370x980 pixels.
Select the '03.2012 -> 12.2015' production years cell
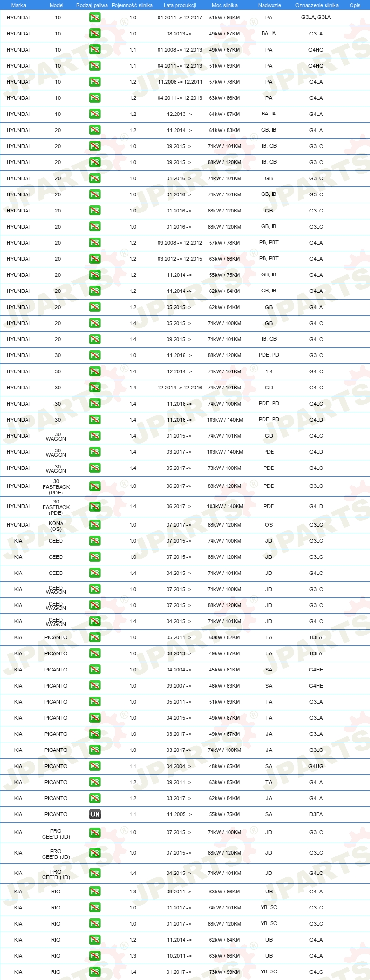[180, 259]
